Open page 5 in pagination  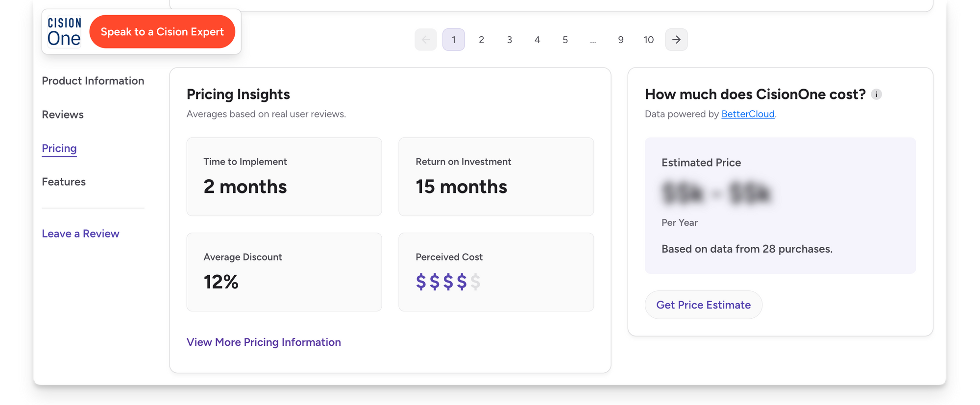pos(565,40)
